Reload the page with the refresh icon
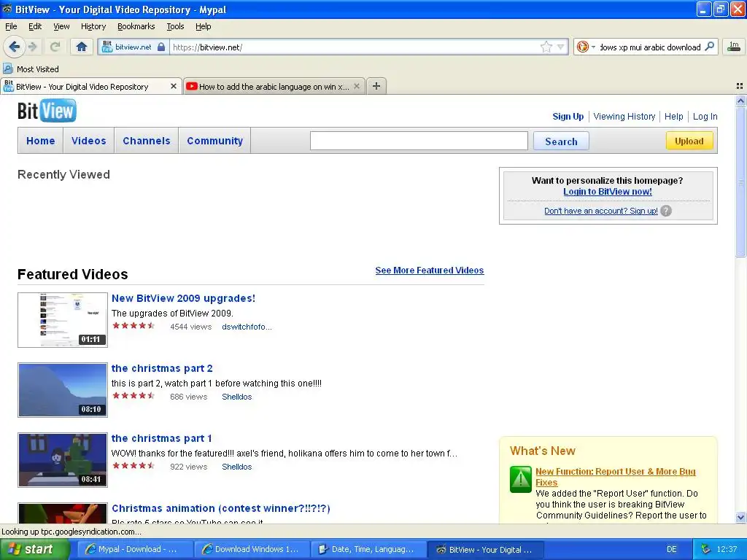This screenshot has width=747, height=560. [x=55, y=47]
